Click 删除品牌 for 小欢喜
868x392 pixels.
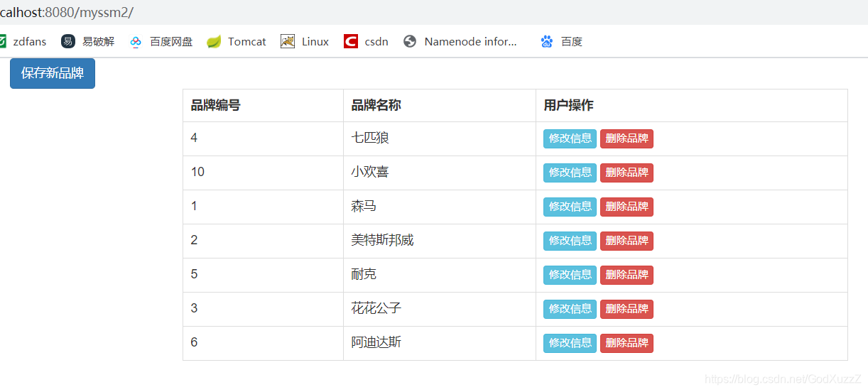pyautogui.click(x=626, y=173)
